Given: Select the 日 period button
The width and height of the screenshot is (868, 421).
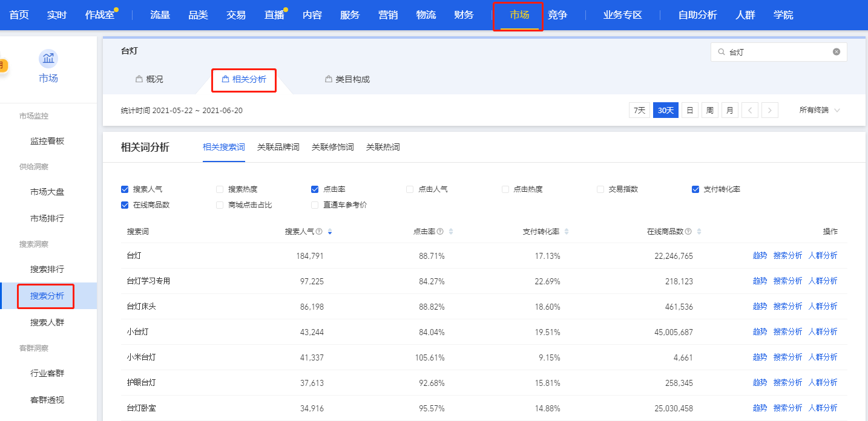Looking at the screenshot, I should point(689,110).
